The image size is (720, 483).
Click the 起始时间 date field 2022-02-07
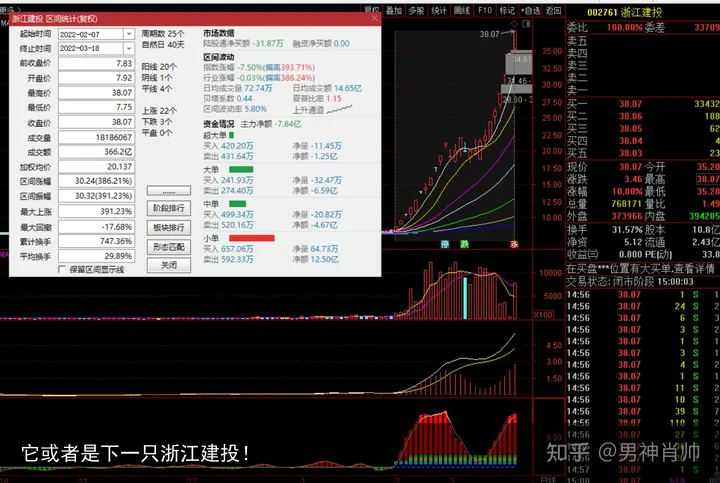click(91, 34)
